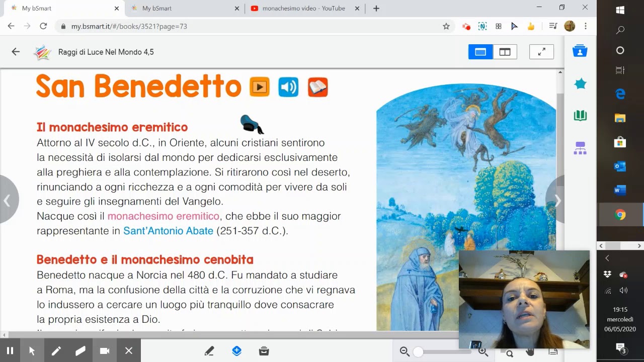Go to the next book page

[x=556, y=201]
